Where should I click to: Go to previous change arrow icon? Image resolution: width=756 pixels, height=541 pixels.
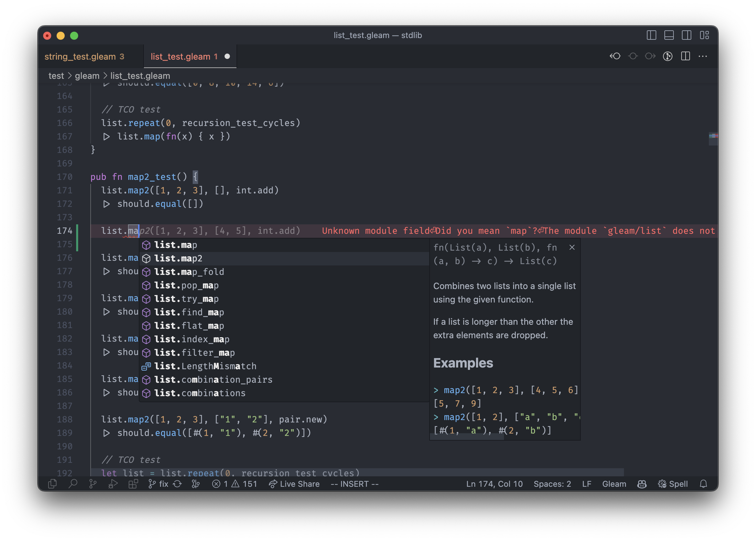tap(615, 56)
